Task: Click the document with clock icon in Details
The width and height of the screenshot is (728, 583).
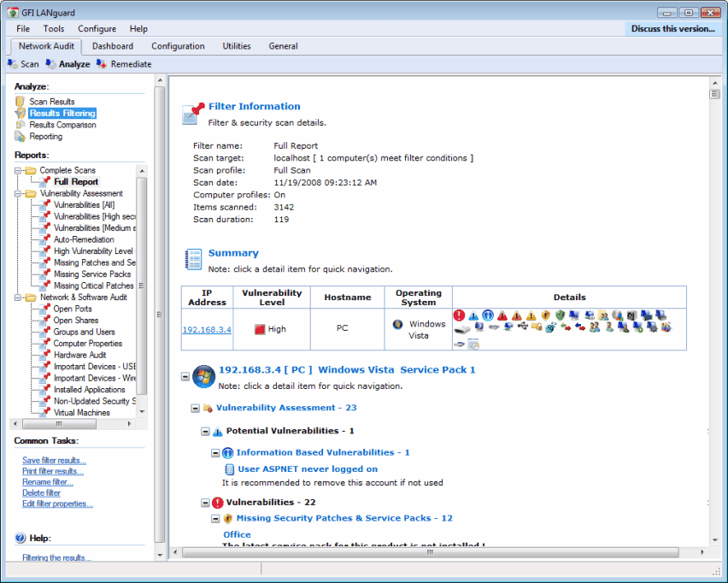Action: pos(473,344)
